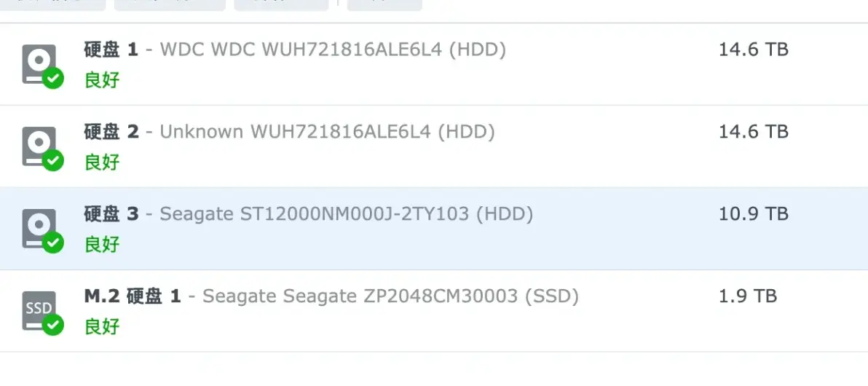The width and height of the screenshot is (868, 386).
Task: Click the green checkmark badge on 硬盘 1
Action: click(53, 79)
